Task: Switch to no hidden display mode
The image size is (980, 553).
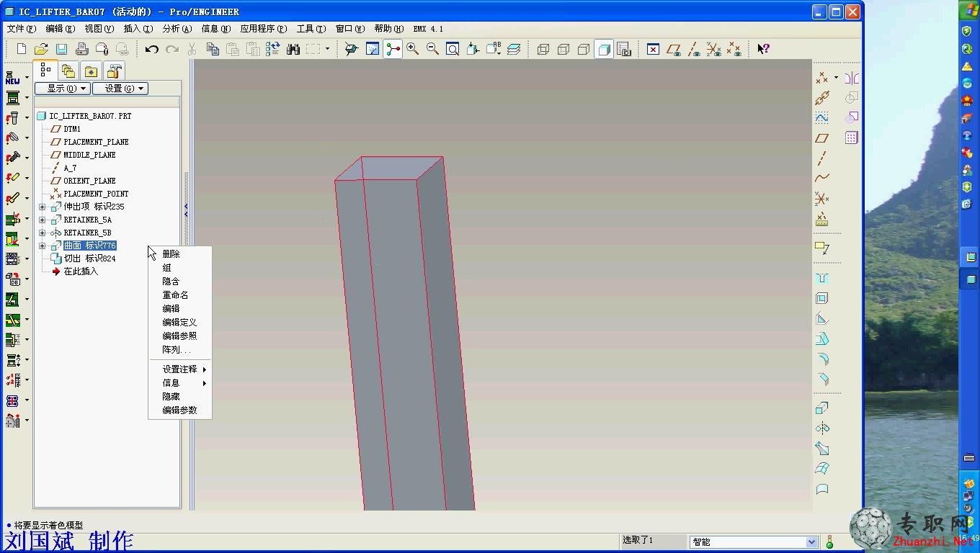Action: pos(584,49)
